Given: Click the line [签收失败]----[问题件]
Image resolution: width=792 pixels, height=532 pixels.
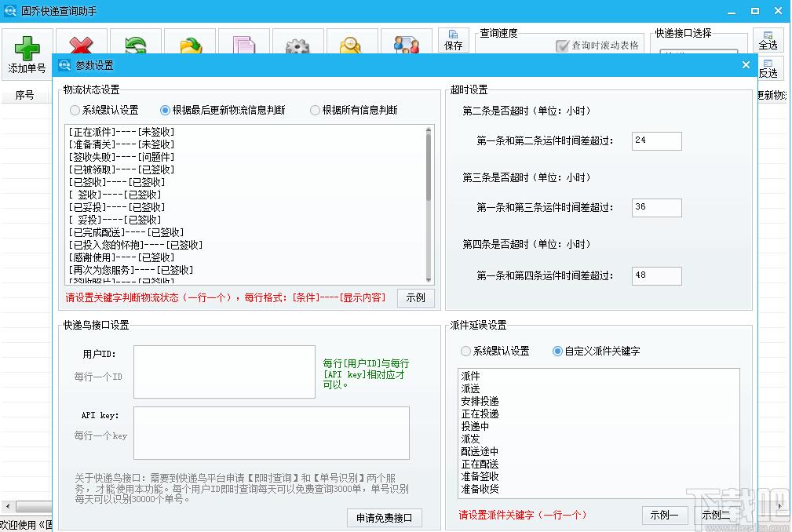Looking at the screenshot, I should [121, 157].
